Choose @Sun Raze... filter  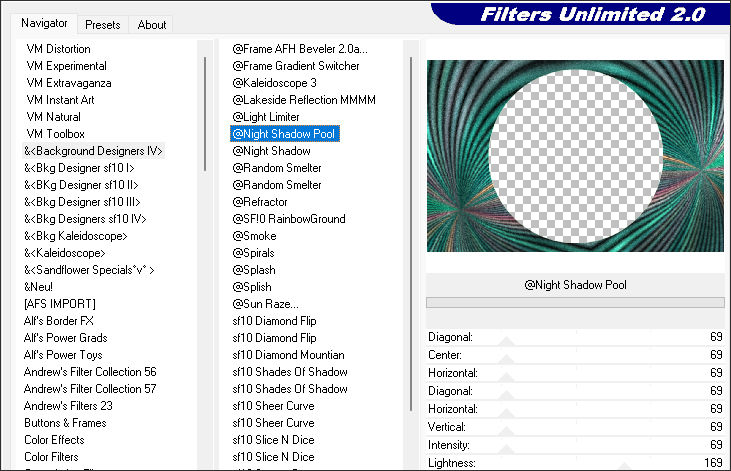[265, 304]
